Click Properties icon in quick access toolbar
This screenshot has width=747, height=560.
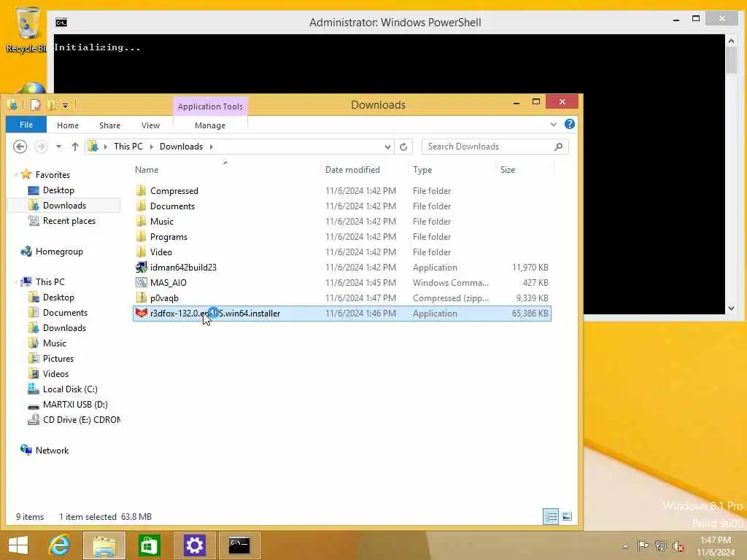pos(35,105)
